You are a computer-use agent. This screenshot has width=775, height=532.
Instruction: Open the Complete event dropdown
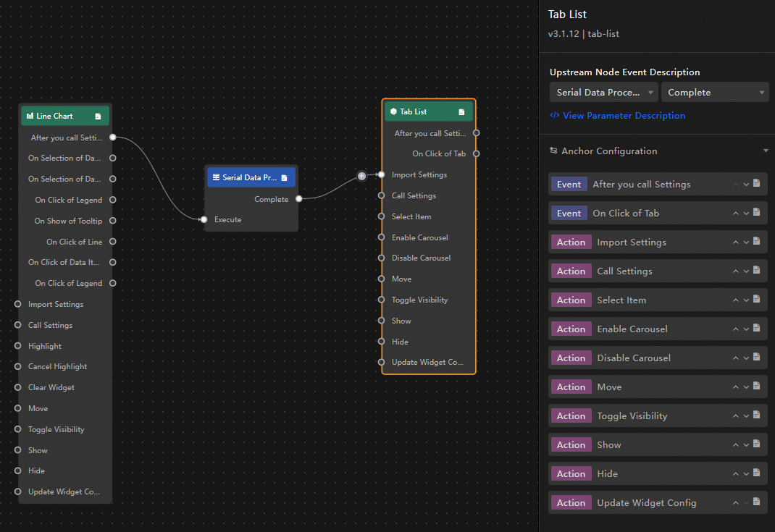pos(715,93)
